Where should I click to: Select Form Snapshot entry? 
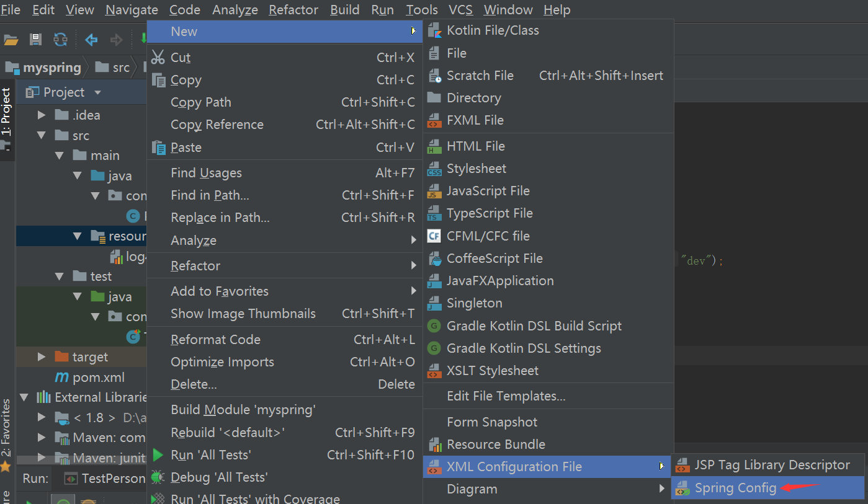tap(548, 422)
